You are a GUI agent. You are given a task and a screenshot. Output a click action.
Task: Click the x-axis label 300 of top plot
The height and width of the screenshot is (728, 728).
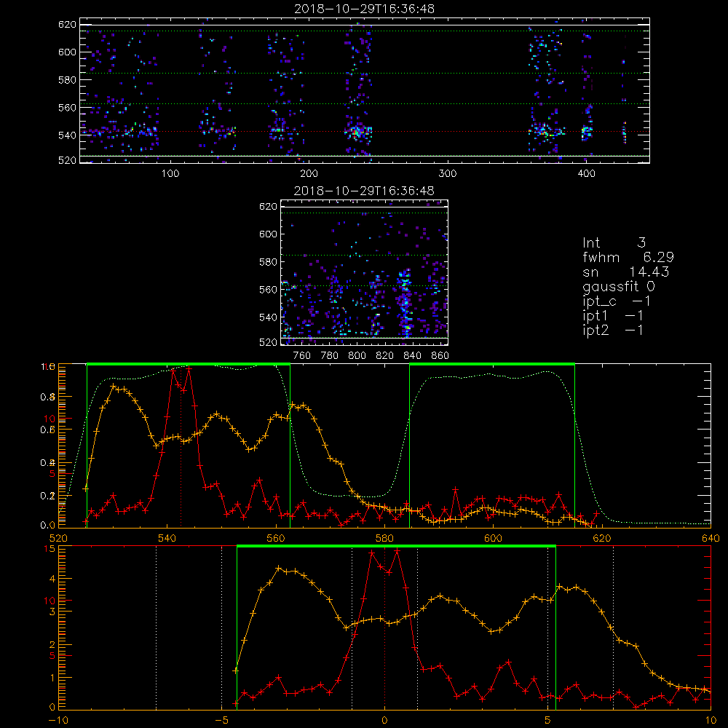tap(448, 174)
